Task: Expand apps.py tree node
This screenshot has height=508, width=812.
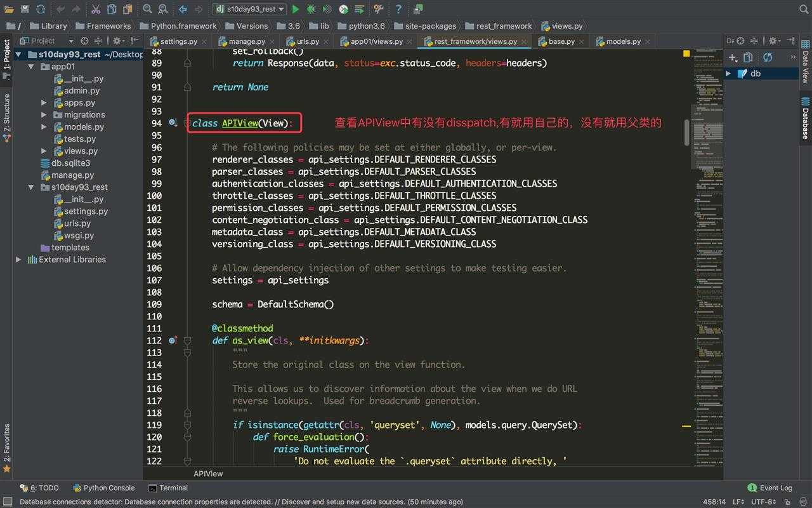Action: 44,103
